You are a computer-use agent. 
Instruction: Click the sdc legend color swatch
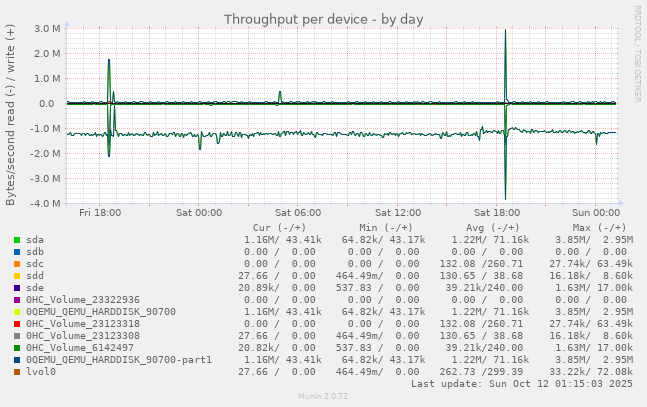pyautogui.click(x=17, y=264)
